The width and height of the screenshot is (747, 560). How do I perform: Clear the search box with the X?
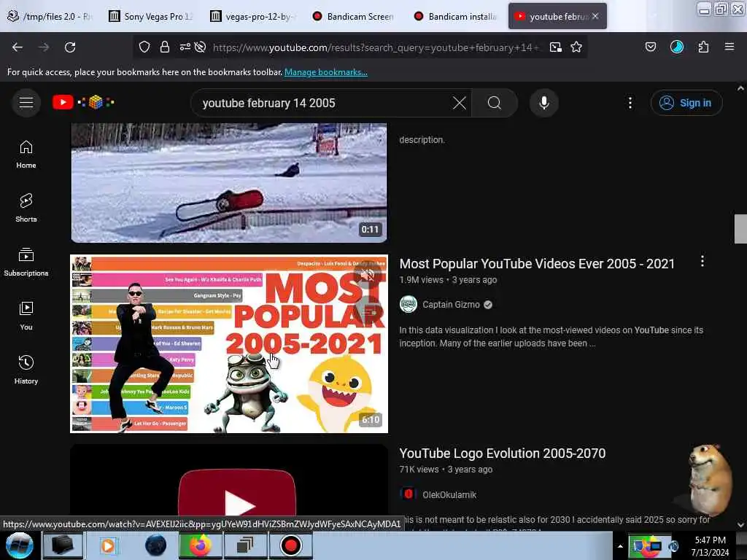coord(460,103)
